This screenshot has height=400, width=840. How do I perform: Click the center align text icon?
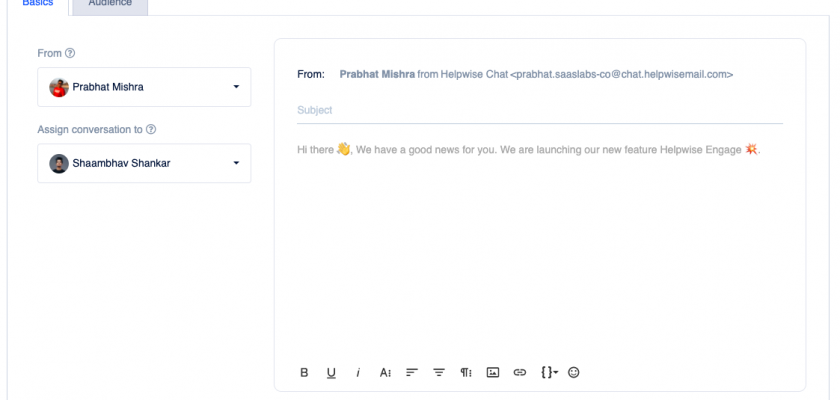(438, 372)
